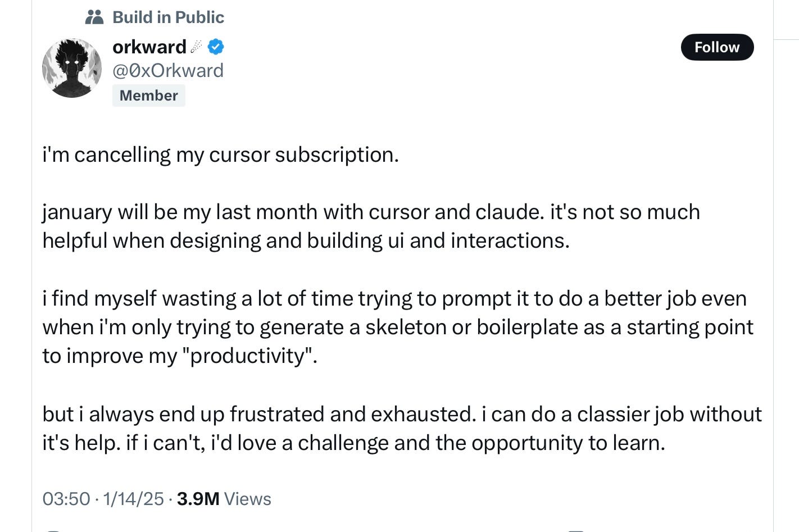
Task: Open the orkward display name
Action: click(x=149, y=47)
